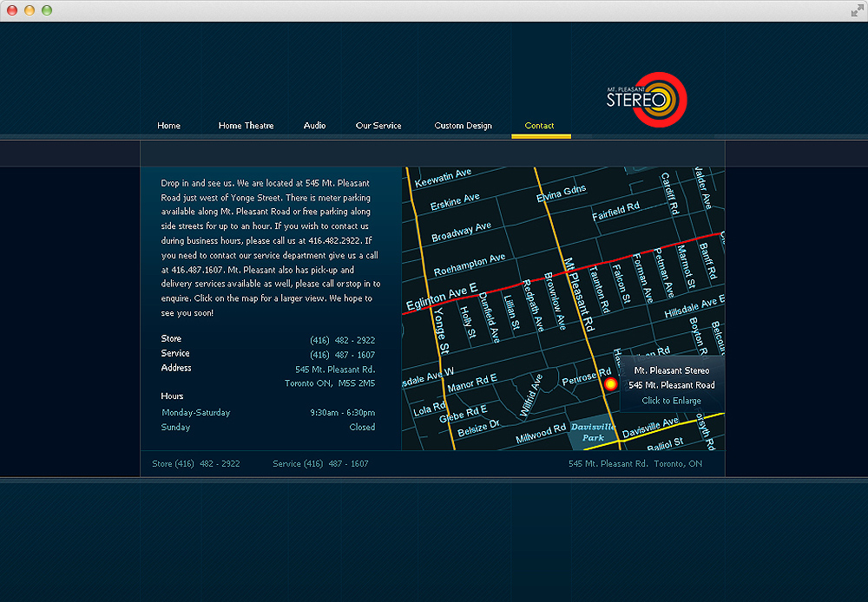Open the Audio section
The width and height of the screenshot is (868, 602).
tap(314, 126)
